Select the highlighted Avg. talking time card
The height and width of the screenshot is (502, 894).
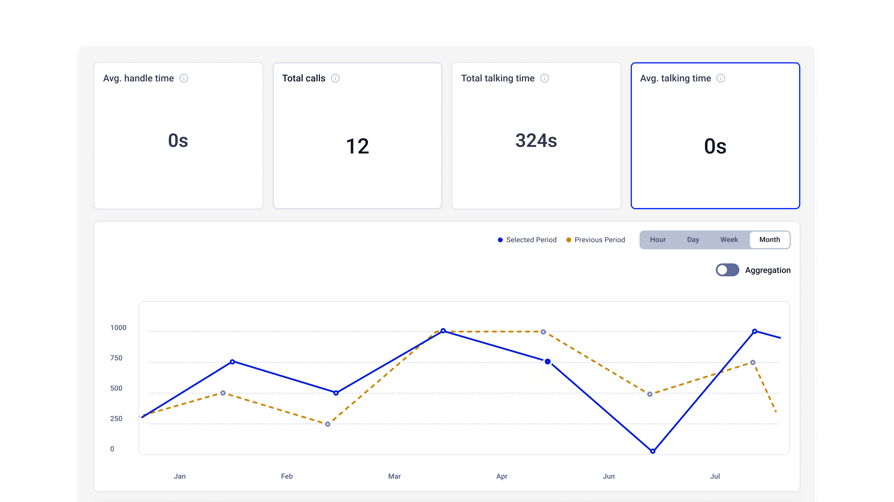[x=715, y=136]
